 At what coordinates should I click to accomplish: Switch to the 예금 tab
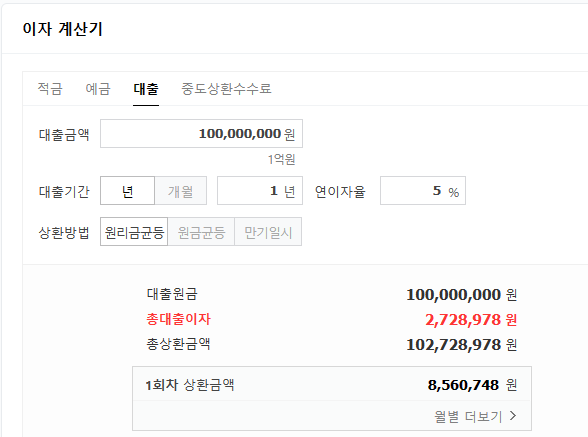click(98, 89)
